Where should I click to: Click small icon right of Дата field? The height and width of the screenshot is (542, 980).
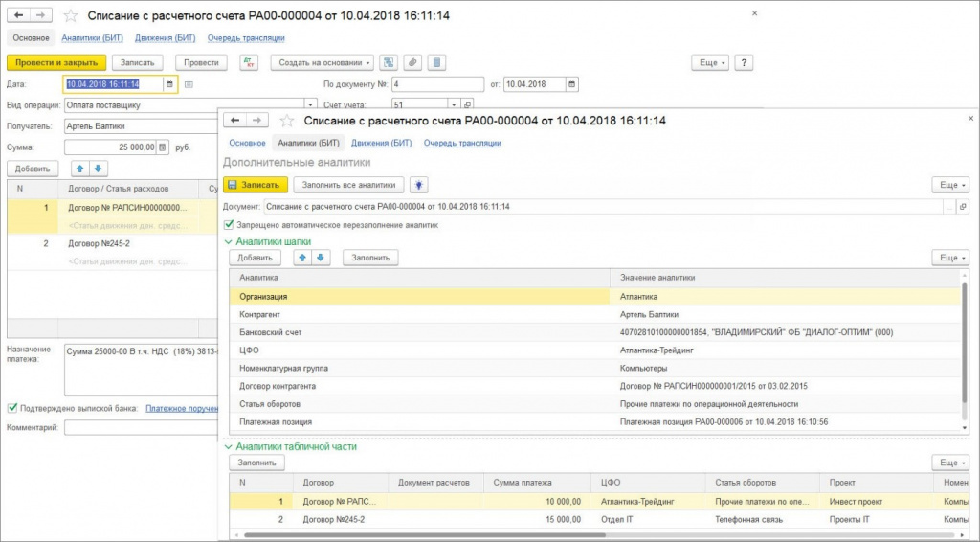point(189,84)
